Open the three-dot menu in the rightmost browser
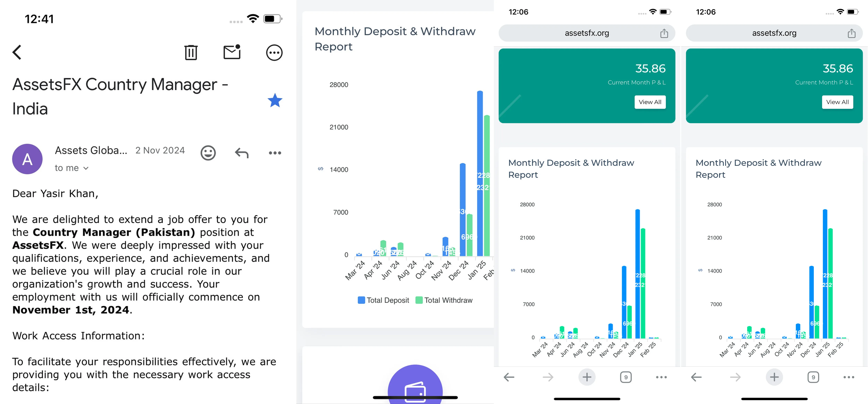Viewport: 868px width, 404px height. tap(848, 377)
